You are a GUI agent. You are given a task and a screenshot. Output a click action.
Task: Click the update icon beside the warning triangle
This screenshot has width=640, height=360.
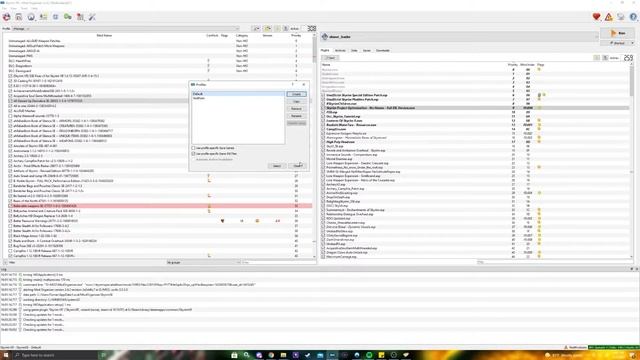coord(621,17)
